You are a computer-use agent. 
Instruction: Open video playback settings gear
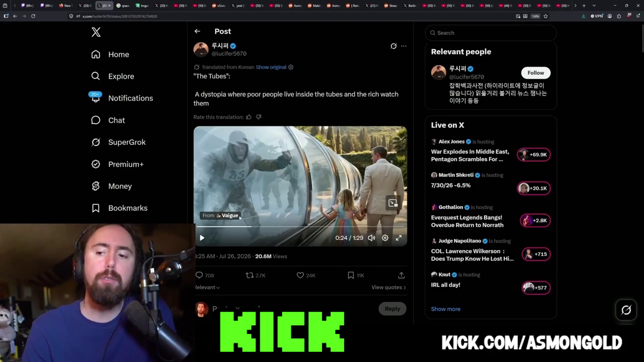[x=385, y=238]
